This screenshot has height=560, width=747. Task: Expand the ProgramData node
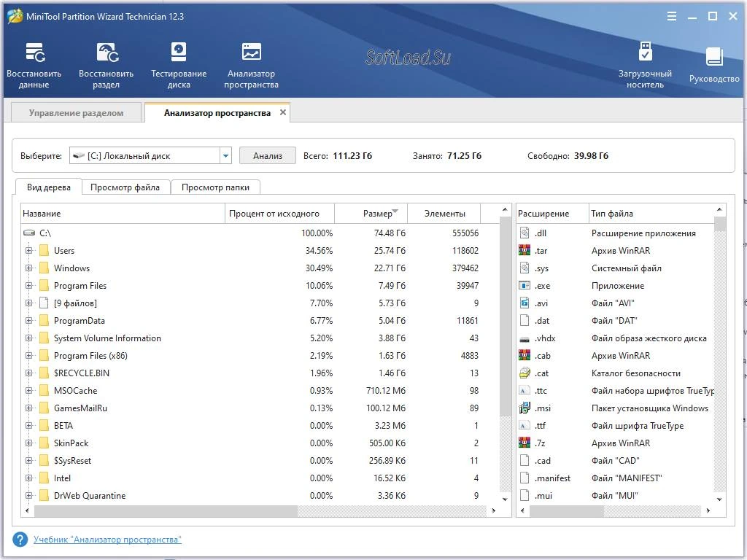[x=28, y=321]
